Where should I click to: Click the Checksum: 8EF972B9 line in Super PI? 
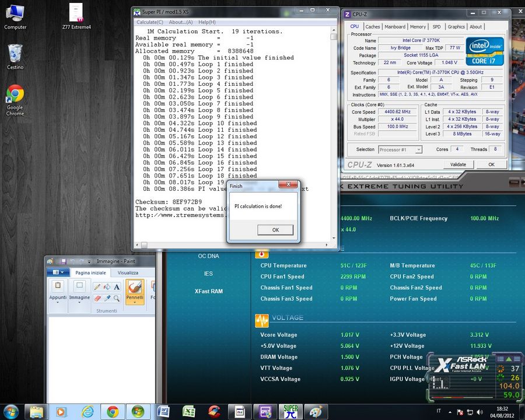click(169, 202)
